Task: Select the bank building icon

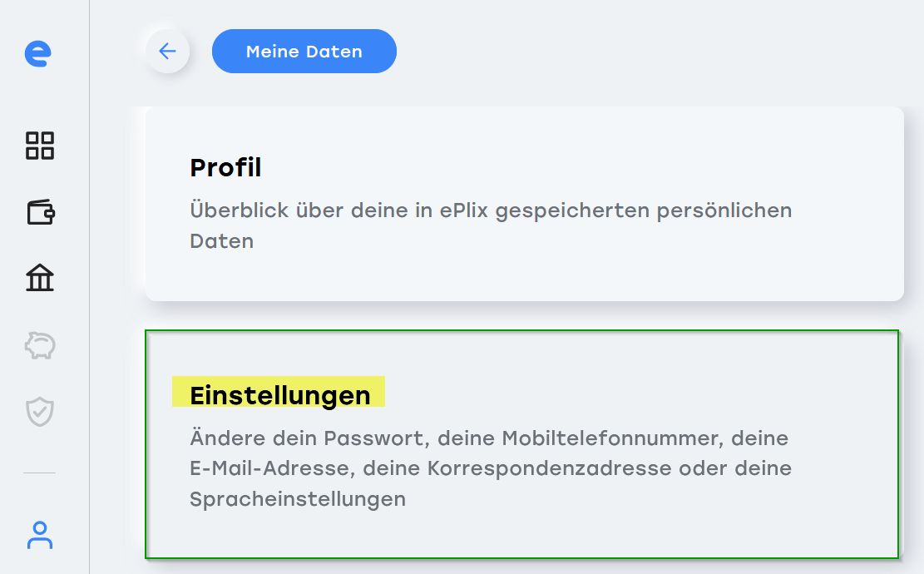Action: tap(39, 278)
